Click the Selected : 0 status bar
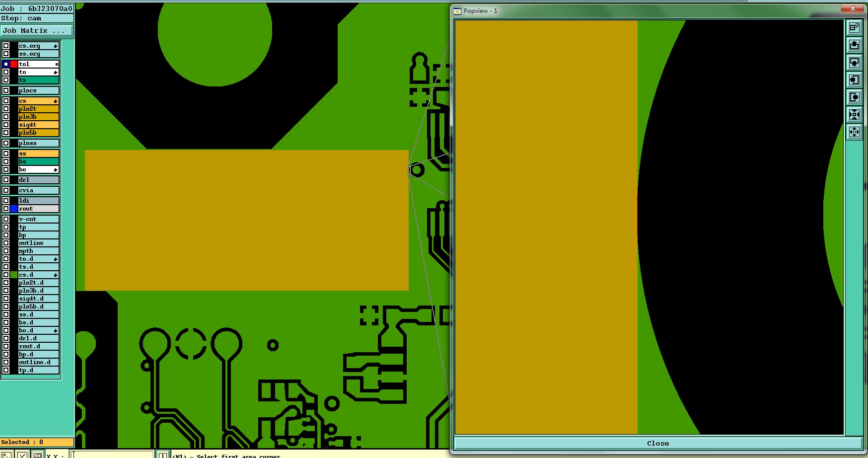 [37, 442]
